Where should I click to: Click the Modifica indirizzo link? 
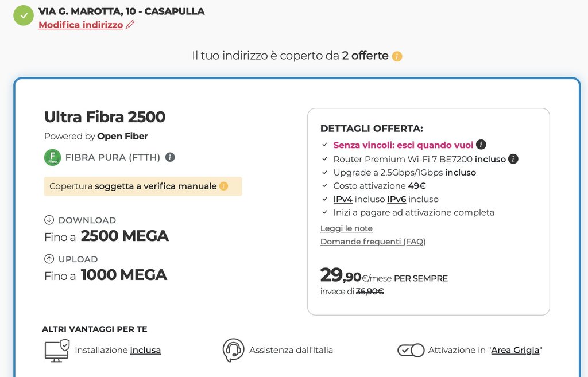81,25
